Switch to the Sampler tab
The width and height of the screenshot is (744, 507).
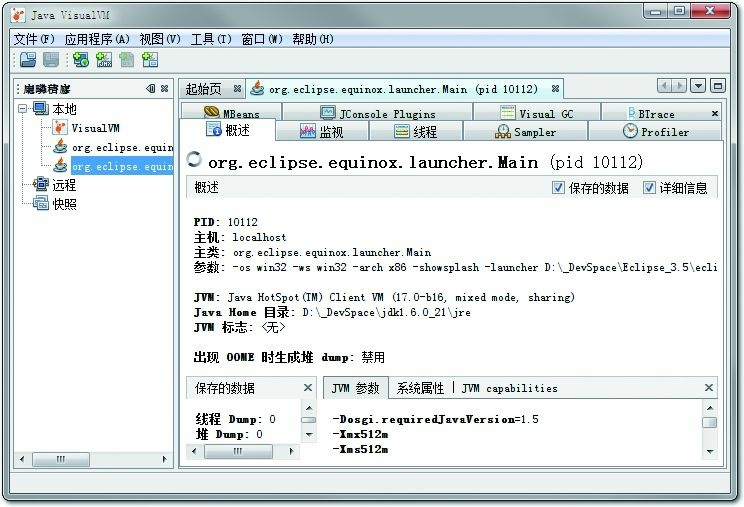click(x=525, y=131)
